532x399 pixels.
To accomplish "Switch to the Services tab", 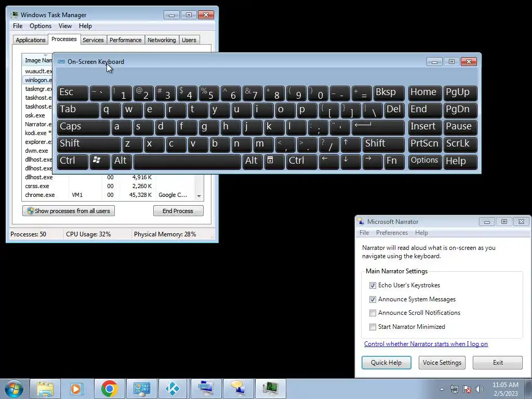I will pos(93,40).
